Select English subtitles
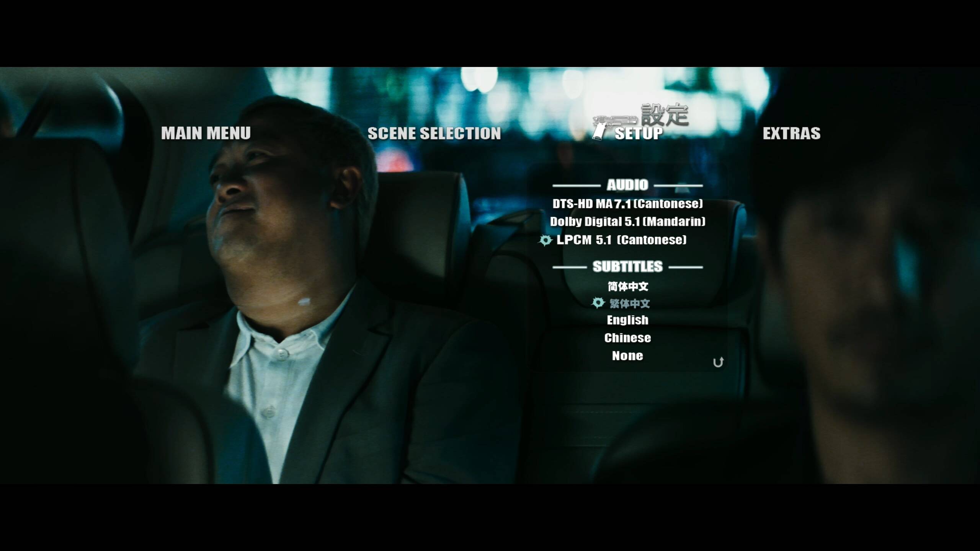This screenshot has width=980, height=551. pyautogui.click(x=628, y=320)
